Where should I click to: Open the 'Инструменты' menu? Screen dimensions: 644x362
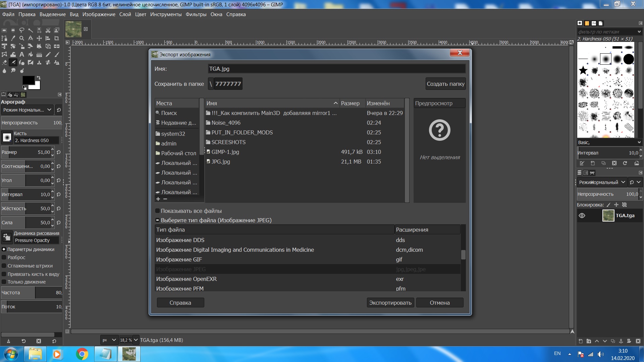point(166,14)
